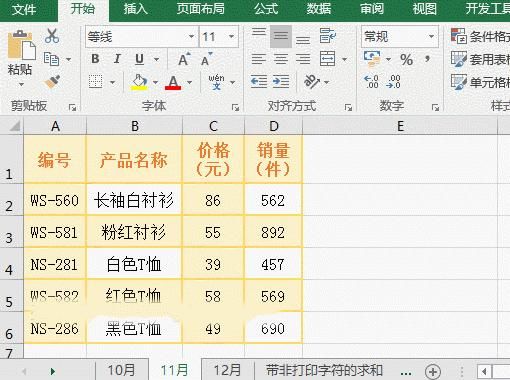Decrease decimal places
The width and height of the screenshot is (510, 380).
click(x=394, y=82)
